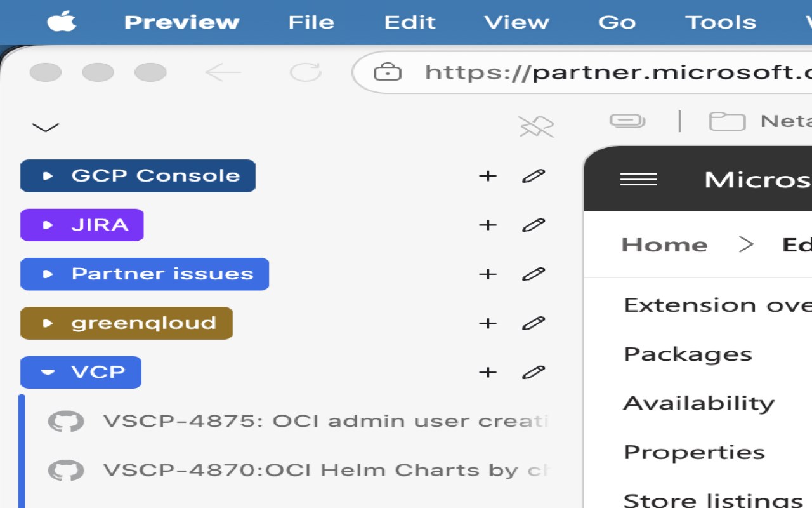Image resolution: width=812 pixels, height=508 pixels.
Task: Collapse the sidebar with the top chevron
Action: point(46,128)
